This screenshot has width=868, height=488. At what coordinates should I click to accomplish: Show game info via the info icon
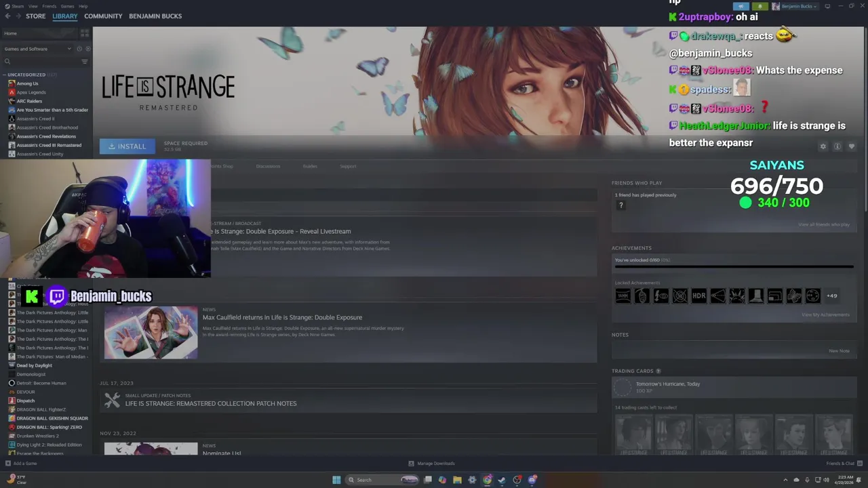tap(837, 146)
